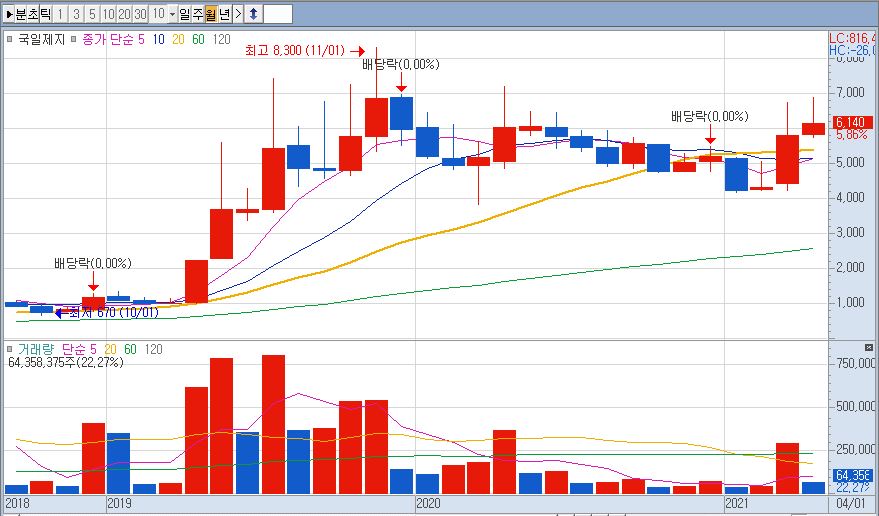
Task: Click the 2,000 price axis label
Action: tap(850, 268)
